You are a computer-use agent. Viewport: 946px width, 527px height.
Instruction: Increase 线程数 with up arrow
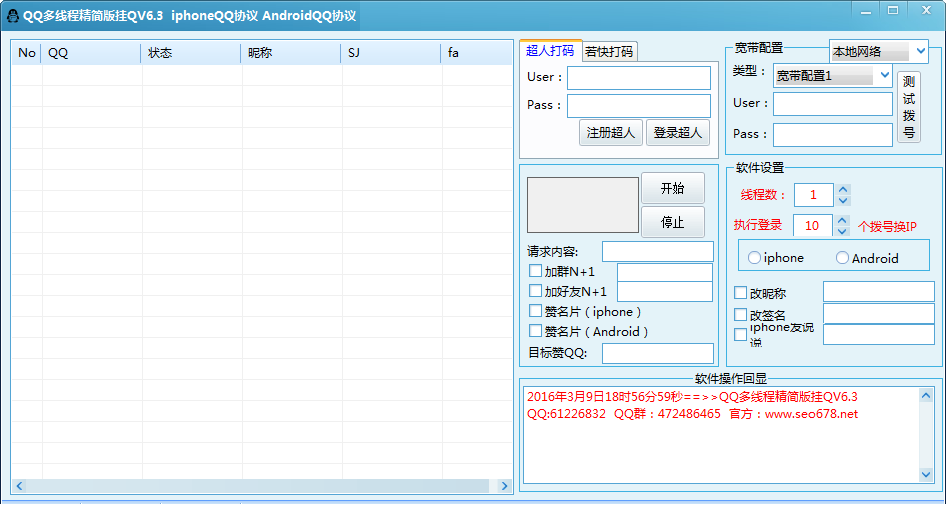(843, 189)
